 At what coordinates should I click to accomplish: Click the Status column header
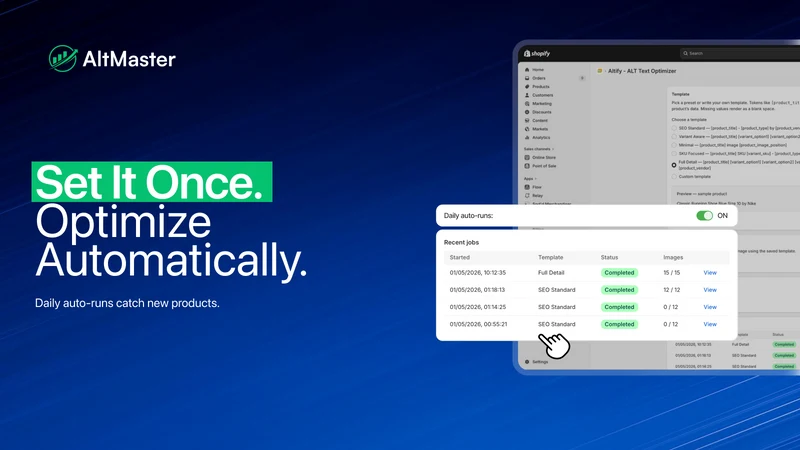pyautogui.click(x=609, y=258)
